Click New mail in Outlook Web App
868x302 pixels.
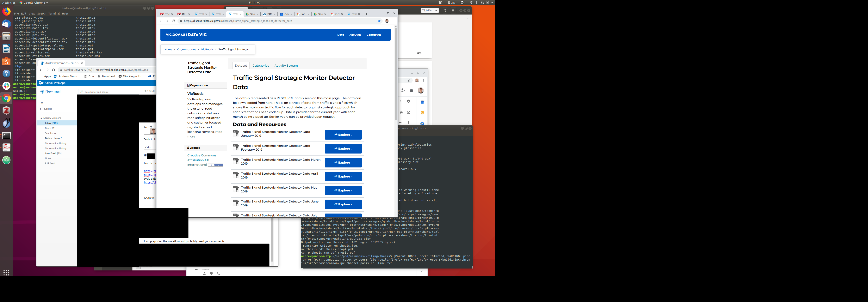coord(51,92)
